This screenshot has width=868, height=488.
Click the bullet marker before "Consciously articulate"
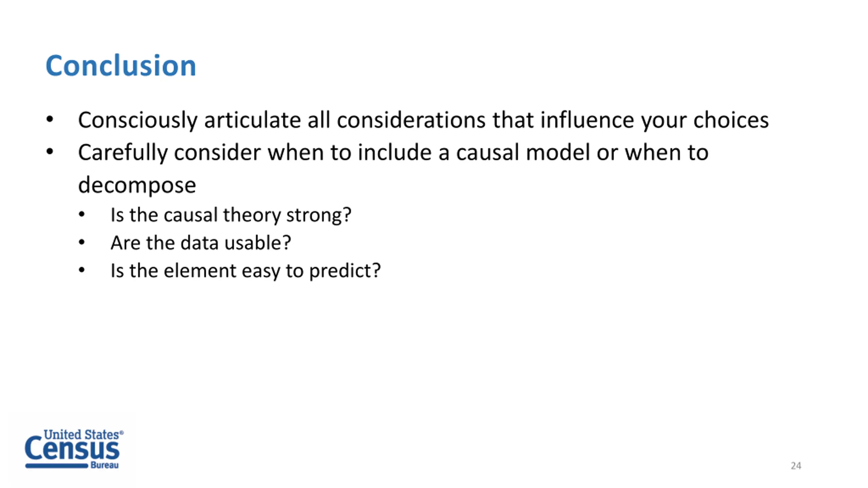pos(50,119)
